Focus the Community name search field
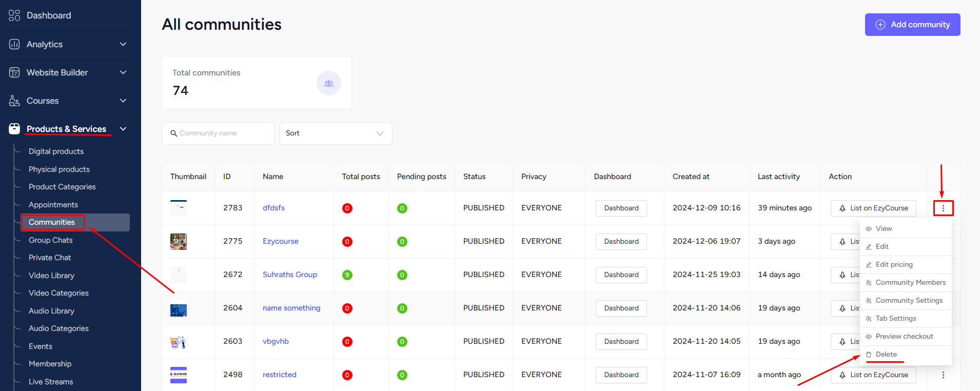The image size is (980, 391). (x=218, y=133)
